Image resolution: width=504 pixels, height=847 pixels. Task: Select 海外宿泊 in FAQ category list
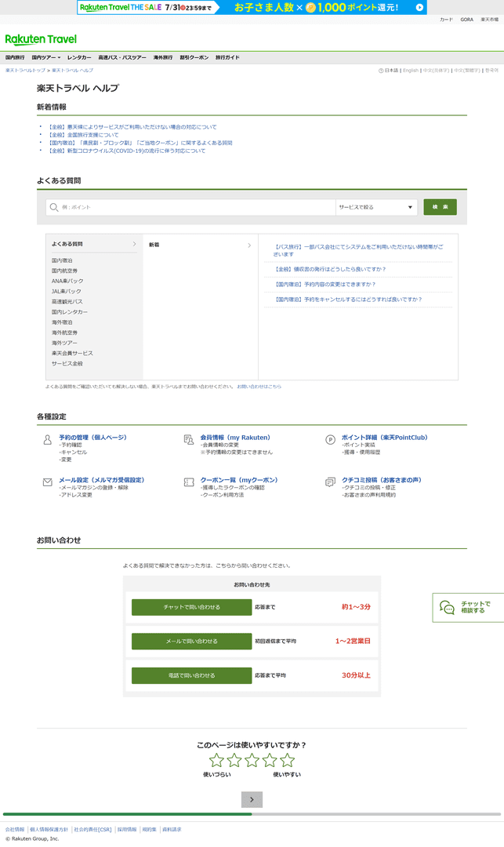(x=62, y=322)
